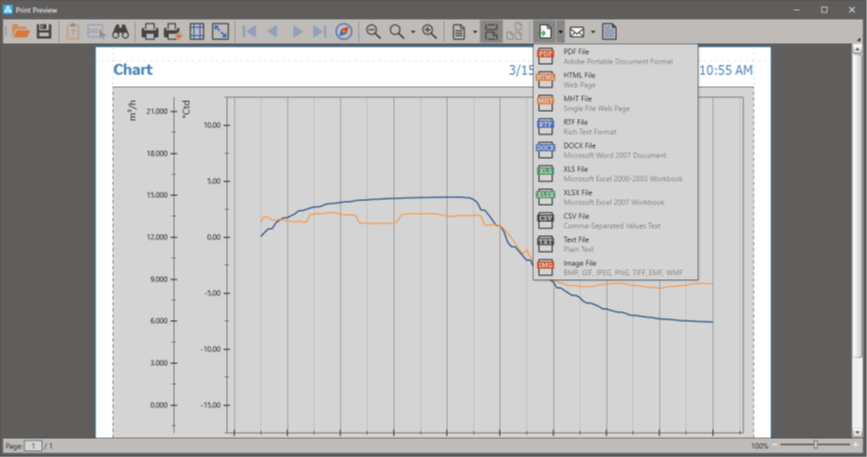Screen dimensions: 867x457
Task: Click the Zoom Out magnifier icon
Action: (x=373, y=32)
